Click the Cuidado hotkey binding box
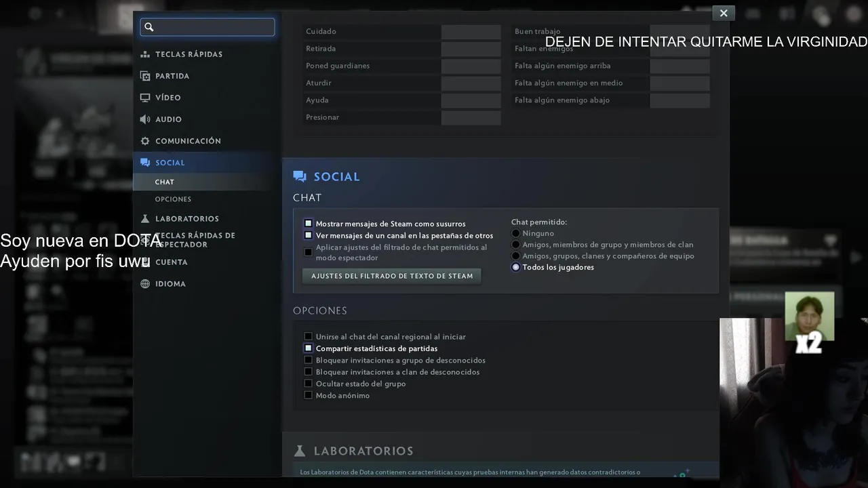The width and height of the screenshot is (868, 488). point(471,32)
